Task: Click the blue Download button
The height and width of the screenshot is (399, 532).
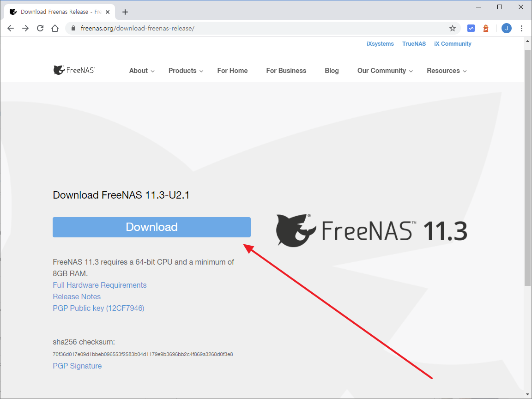Action: pyautogui.click(x=151, y=227)
